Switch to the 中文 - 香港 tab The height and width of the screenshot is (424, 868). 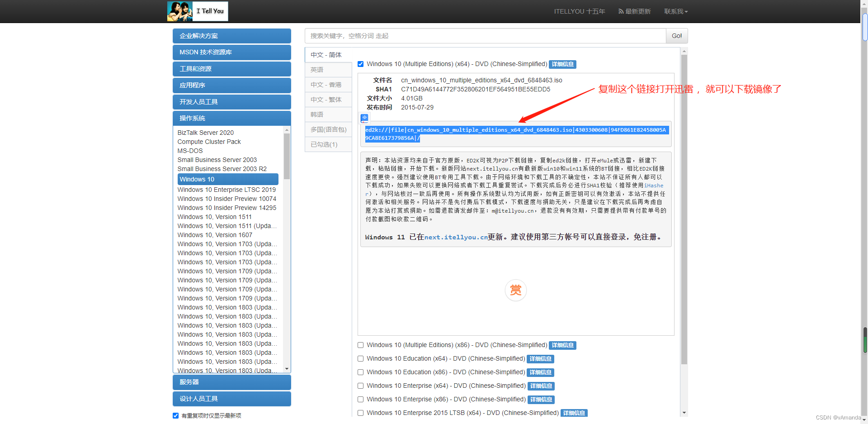[x=328, y=85]
